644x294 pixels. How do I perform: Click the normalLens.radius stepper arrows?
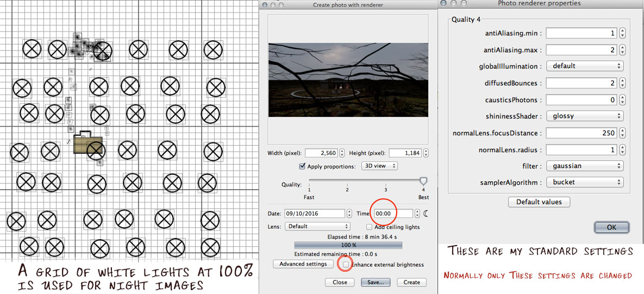pos(622,150)
